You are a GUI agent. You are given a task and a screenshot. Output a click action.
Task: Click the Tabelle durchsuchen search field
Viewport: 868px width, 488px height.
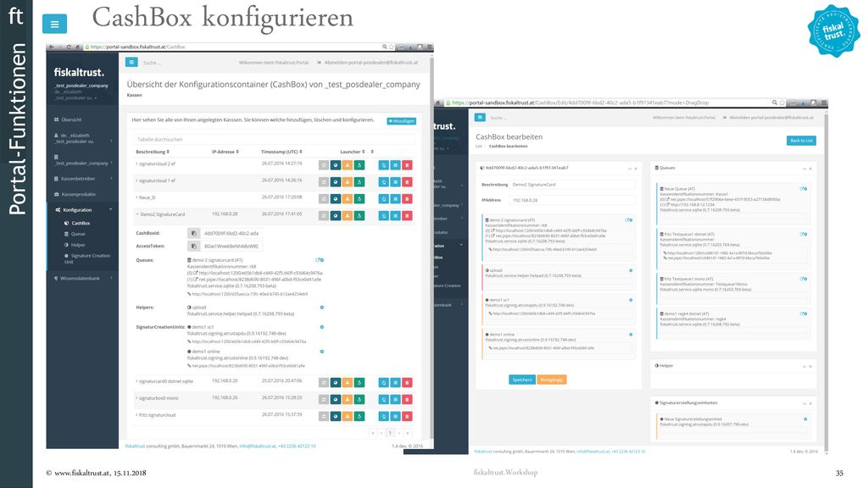[274, 140]
